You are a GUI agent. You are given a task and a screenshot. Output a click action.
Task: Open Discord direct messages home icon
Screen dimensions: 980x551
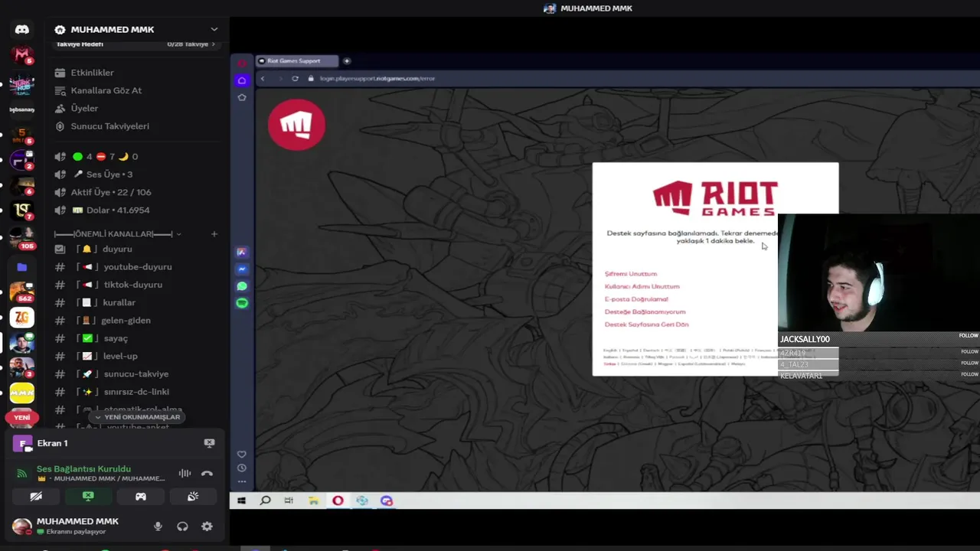point(22,29)
